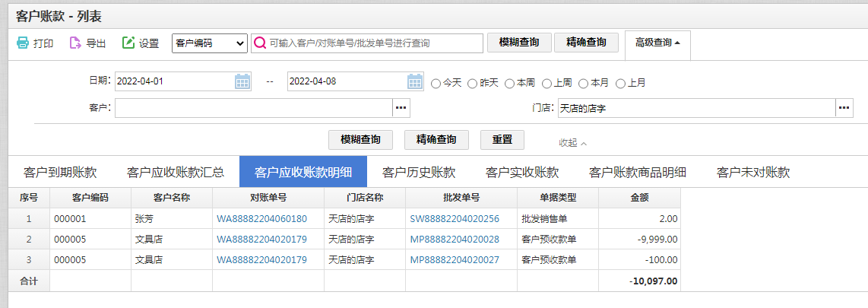Click customer name cell 张芳

[x=172, y=219]
